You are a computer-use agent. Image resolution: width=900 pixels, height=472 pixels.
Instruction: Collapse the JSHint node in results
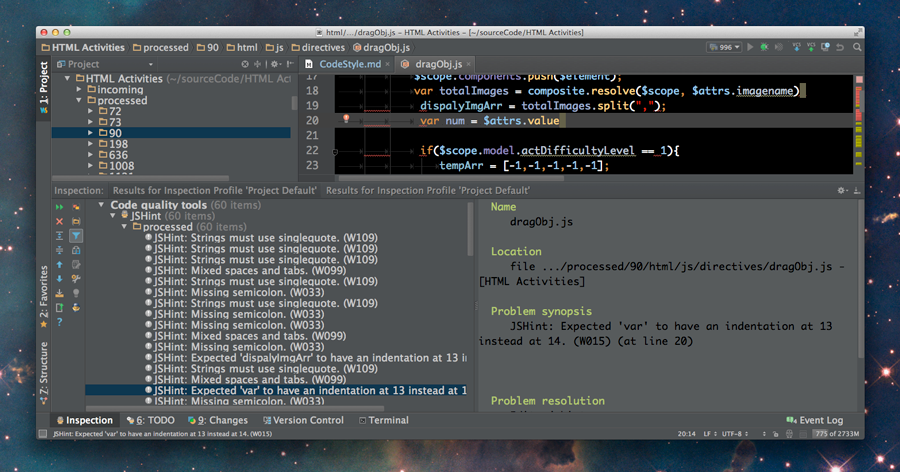113,216
